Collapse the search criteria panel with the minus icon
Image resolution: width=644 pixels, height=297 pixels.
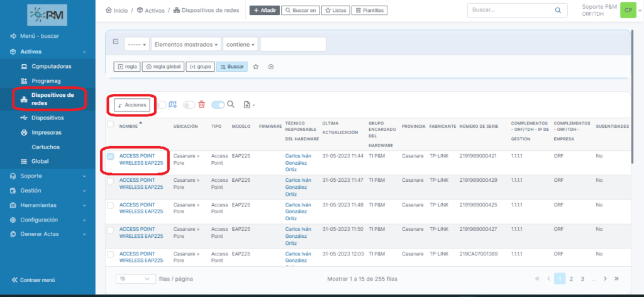(x=115, y=42)
